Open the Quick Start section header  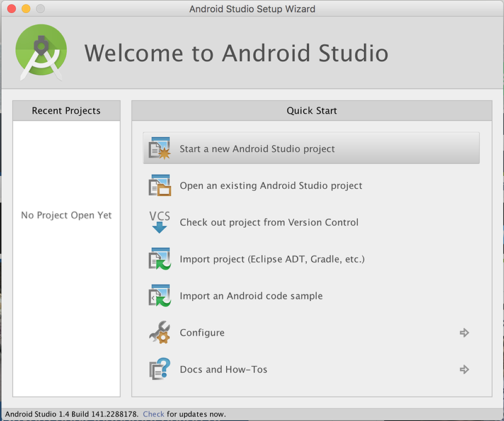(x=311, y=110)
